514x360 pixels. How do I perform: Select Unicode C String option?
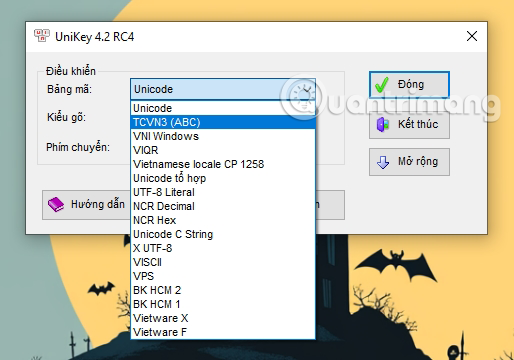click(223, 234)
